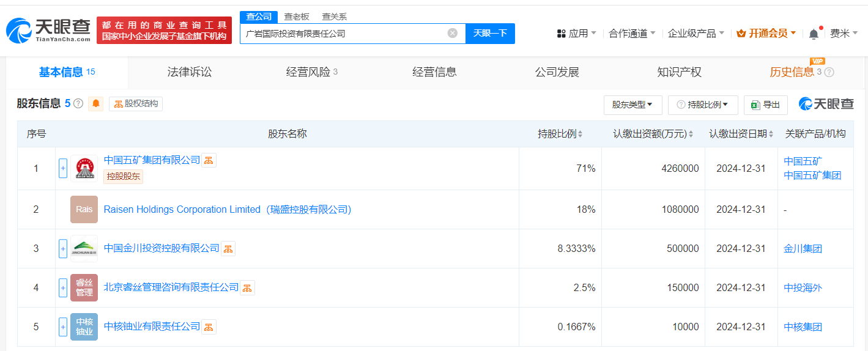Image resolution: width=868 pixels, height=351 pixels.
Task: Open the 应用 dropdown menu
Action: pos(576,34)
